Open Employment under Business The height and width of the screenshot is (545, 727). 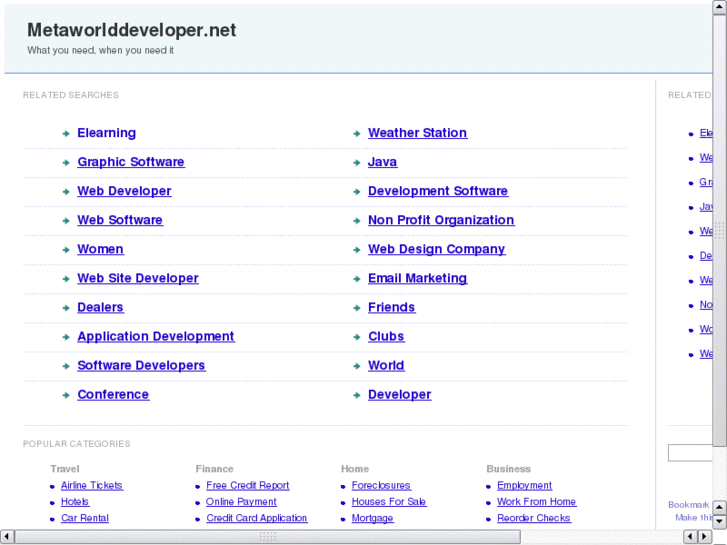pyautogui.click(x=524, y=486)
